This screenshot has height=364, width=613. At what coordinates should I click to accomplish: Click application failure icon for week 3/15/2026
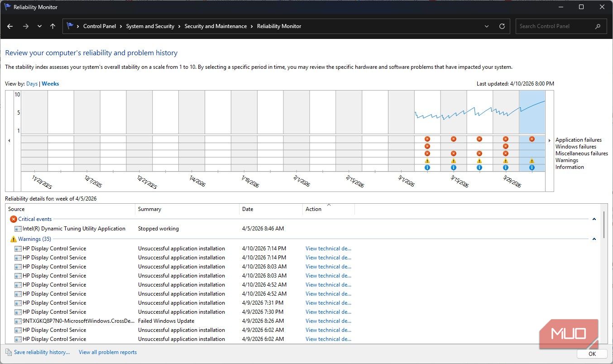pos(454,139)
